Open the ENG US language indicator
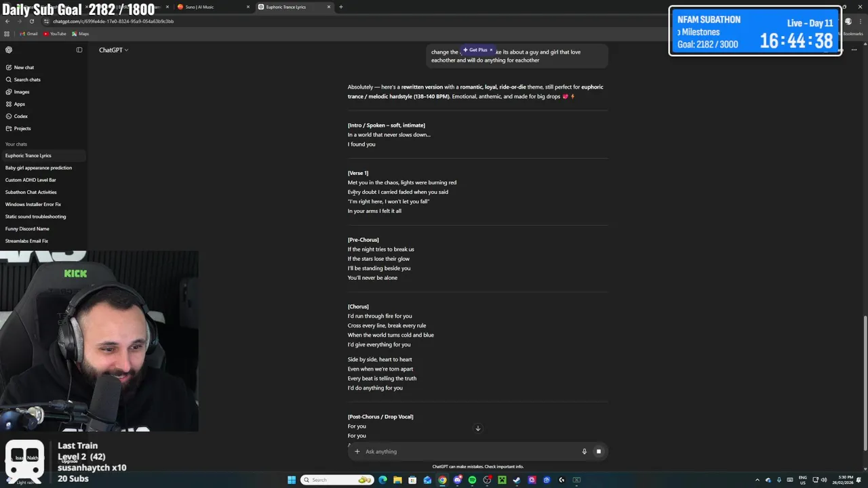The height and width of the screenshot is (488, 868). [x=803, y=480]
